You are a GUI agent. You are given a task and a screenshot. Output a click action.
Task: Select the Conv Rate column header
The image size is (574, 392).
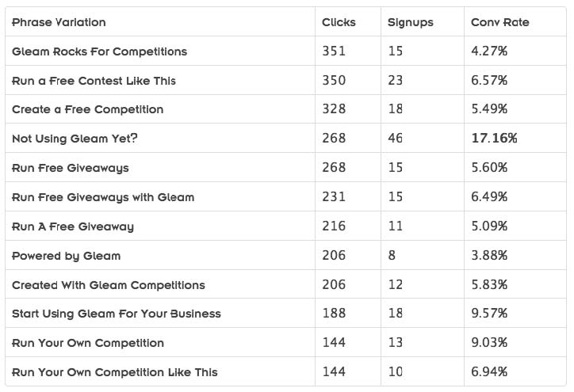[500, 22]
